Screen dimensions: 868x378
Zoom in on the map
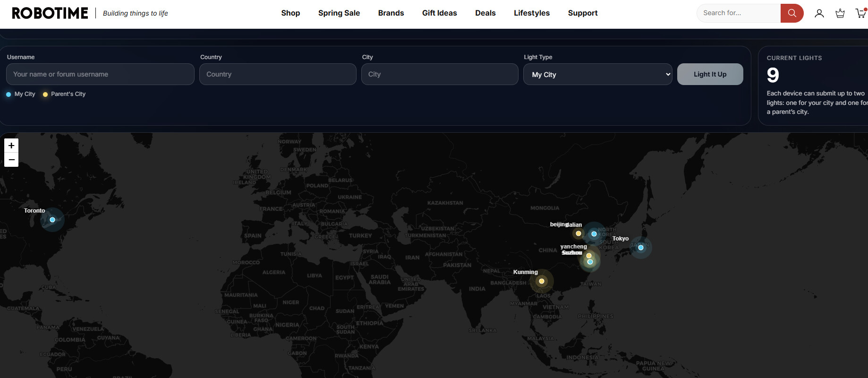(x=11, y=146)
